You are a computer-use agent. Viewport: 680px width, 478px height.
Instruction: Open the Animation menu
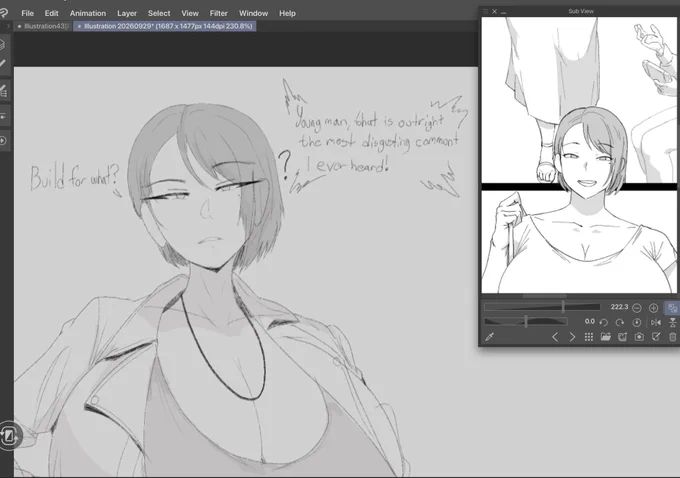pyautogui.click(x=88, y=13)
